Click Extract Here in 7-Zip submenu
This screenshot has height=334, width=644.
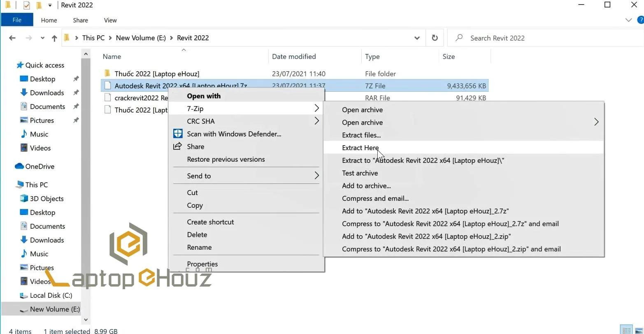464,148
